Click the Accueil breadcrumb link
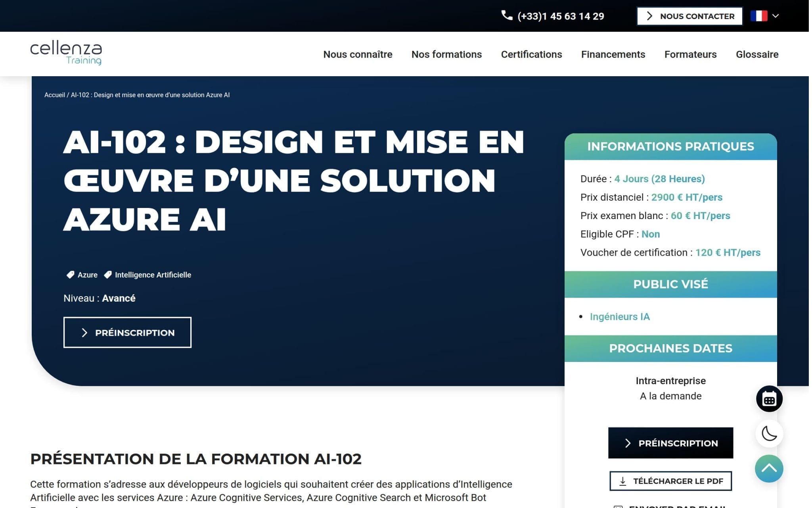This screenshot has height=508, width=812. (x=54, y=95)
